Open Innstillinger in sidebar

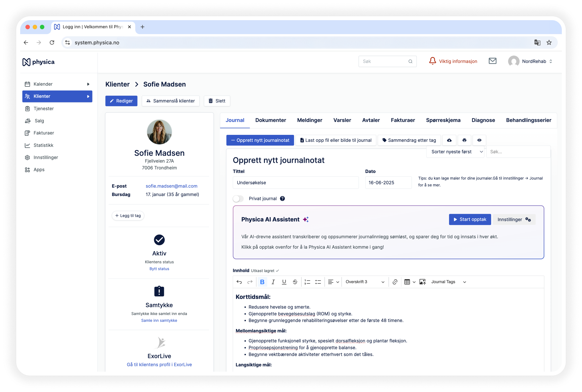point(57,157)
